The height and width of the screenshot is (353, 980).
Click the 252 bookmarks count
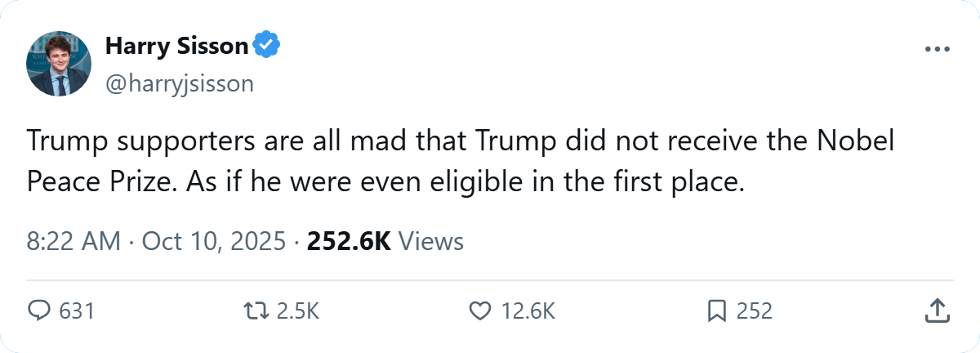tap(754, 311)
